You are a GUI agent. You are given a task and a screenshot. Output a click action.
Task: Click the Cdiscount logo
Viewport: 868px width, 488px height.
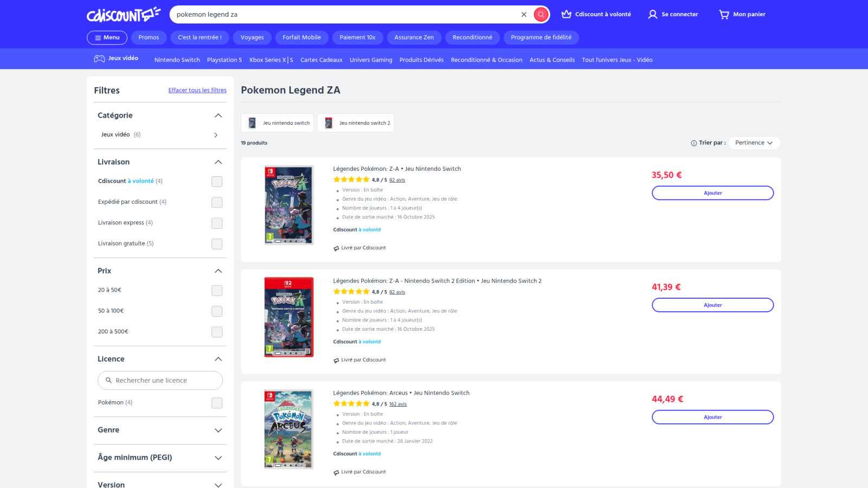(x=124, y=15)
